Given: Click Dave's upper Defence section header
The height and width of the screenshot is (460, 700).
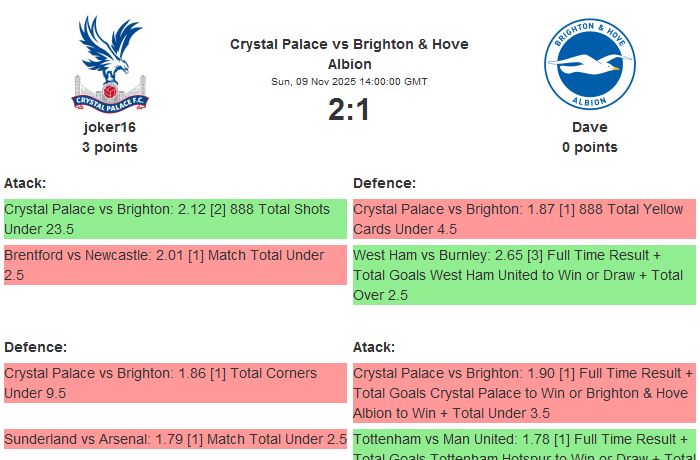Looking at the screenshot, I should point(385,183).
